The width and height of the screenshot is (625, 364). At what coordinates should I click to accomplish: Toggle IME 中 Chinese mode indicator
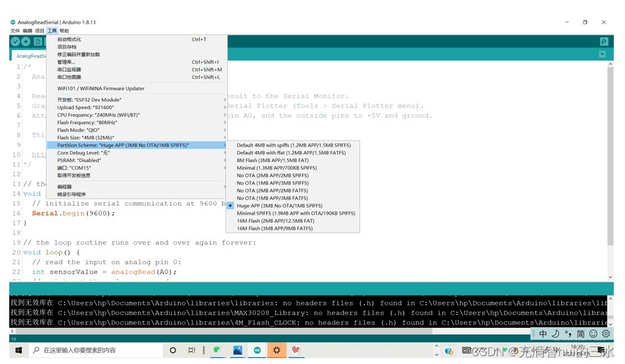click(x=543, y=334)
